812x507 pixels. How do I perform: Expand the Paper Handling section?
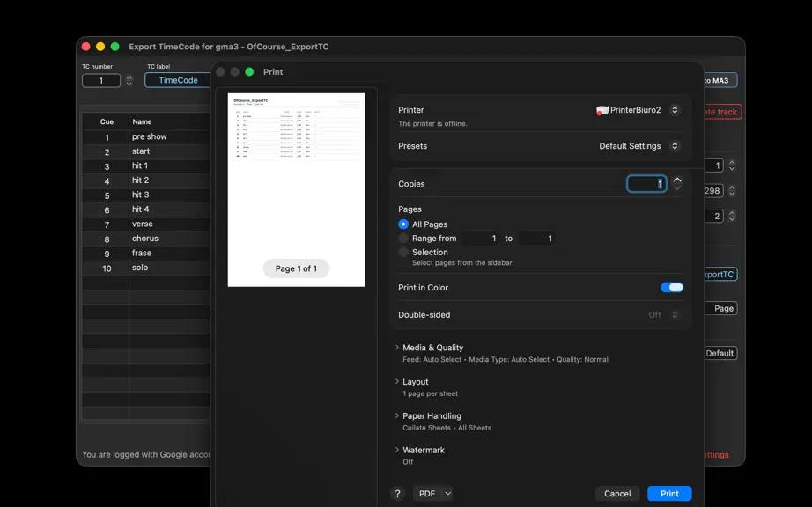click(396, 415)
